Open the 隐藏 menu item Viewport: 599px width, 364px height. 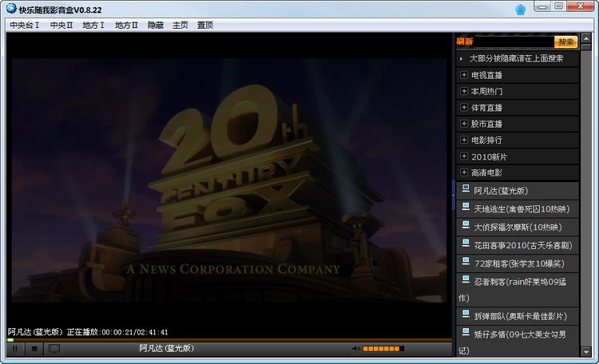[x=155, y=25]
